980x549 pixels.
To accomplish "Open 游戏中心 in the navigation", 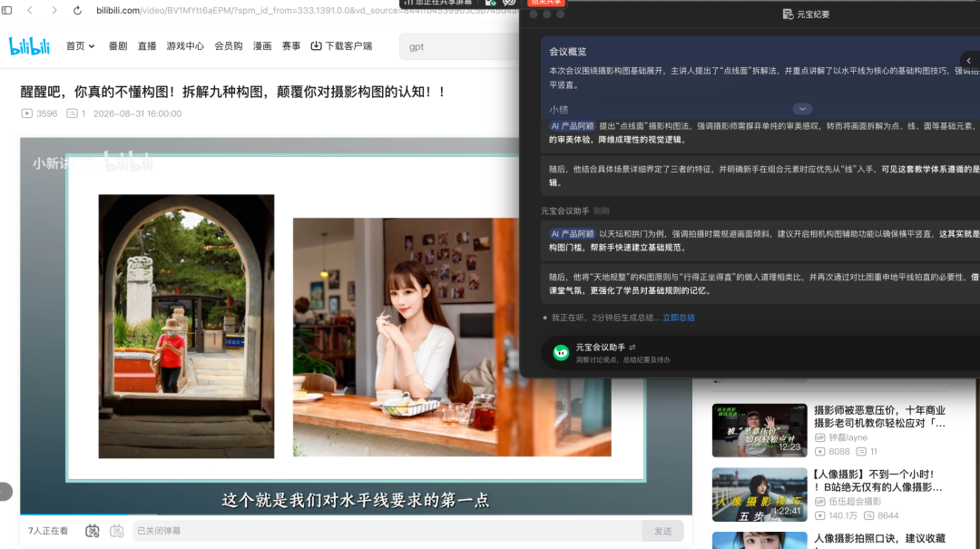I will pos(185,46).
